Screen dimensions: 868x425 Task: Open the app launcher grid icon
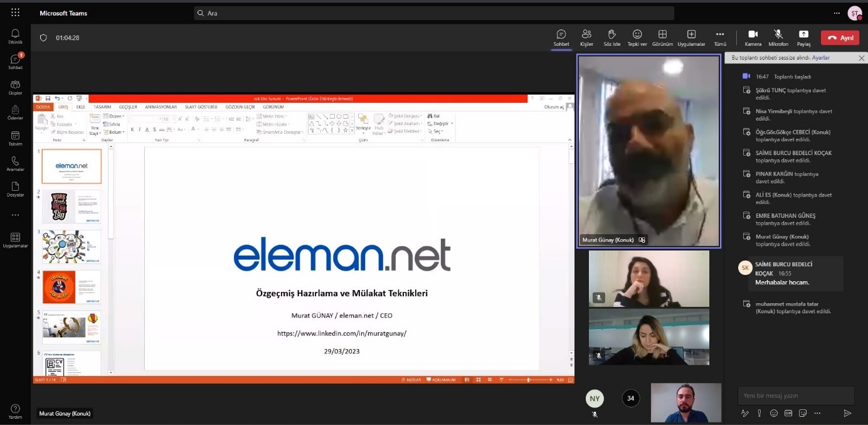point(15,13)
